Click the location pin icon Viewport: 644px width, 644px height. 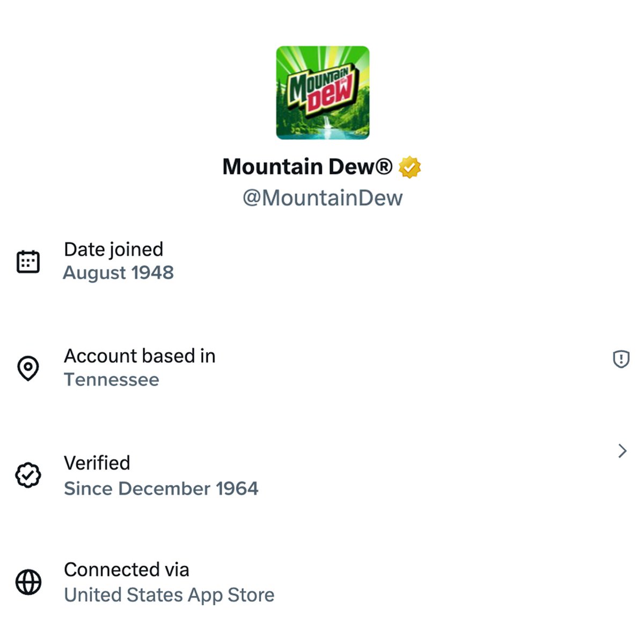(28, 368)
